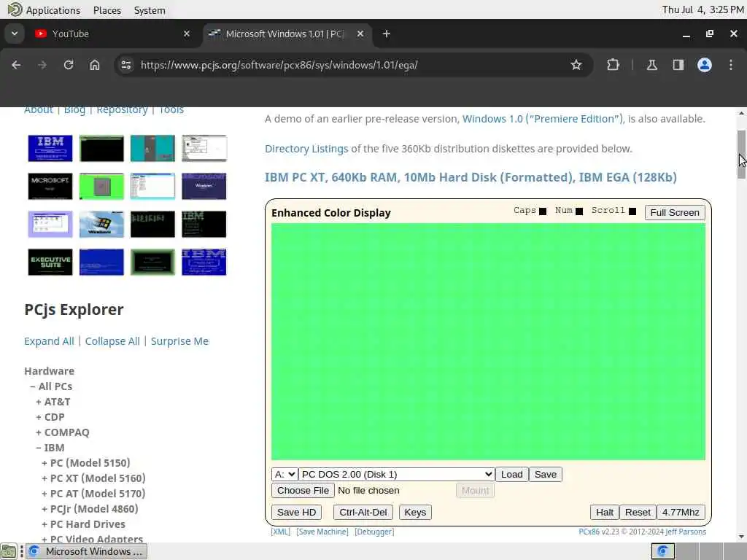
Task: Open the Extensions puzzle icon
Action: 613,65
